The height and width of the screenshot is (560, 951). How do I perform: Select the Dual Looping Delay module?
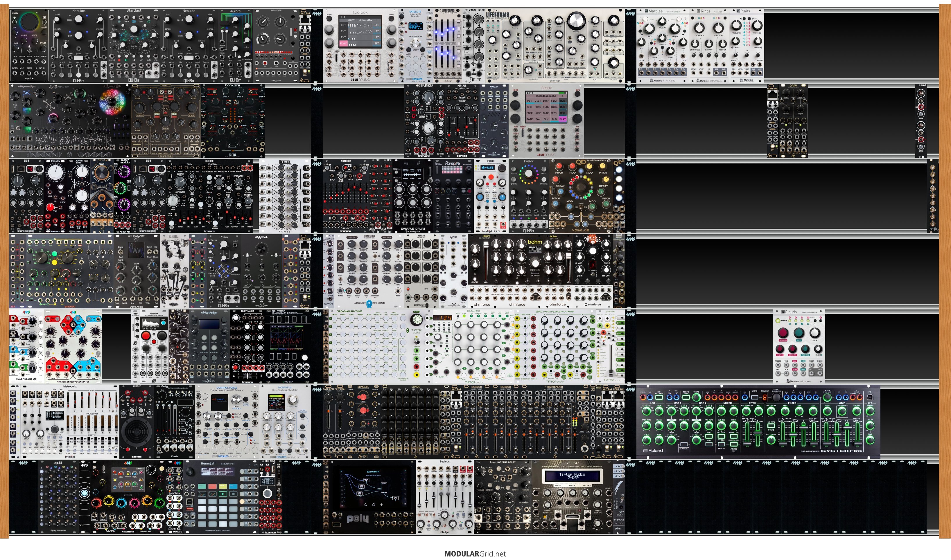click(x=503, y=497)
